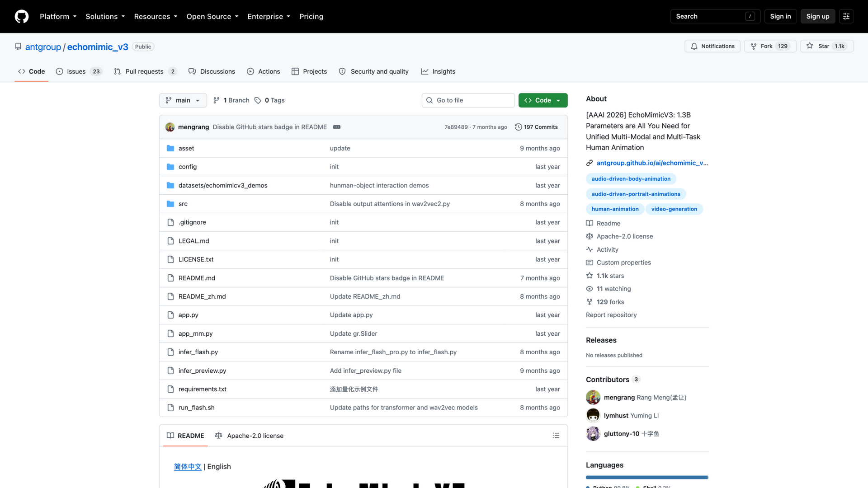This screenshot has height=488, width=868.
Task: Open the app.py file
Action: coord(189,315)
